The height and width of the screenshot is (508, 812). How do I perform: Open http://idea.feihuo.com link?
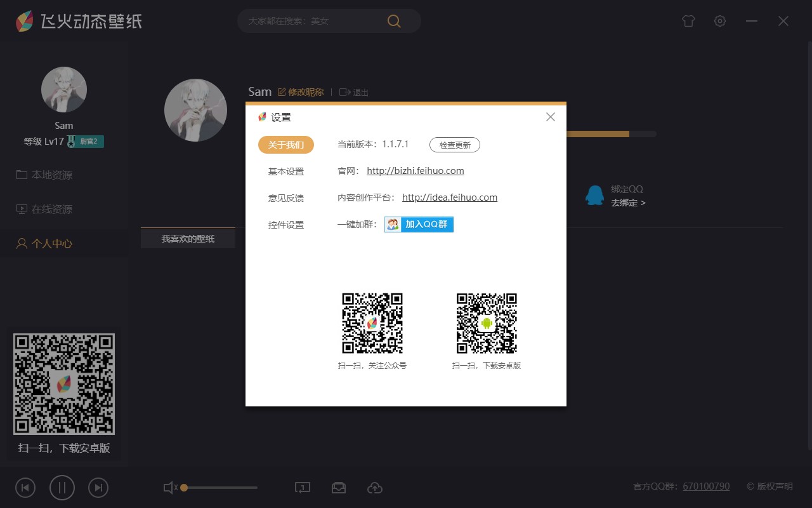coord(450,197)
